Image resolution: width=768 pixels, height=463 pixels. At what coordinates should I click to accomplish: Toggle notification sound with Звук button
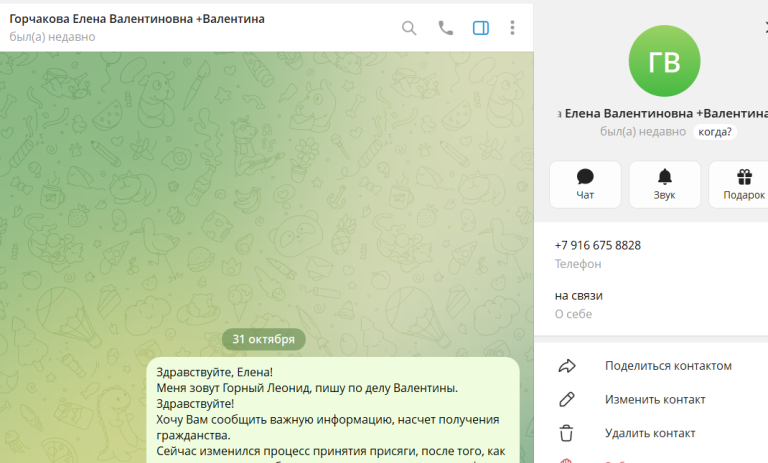[665, 185]
